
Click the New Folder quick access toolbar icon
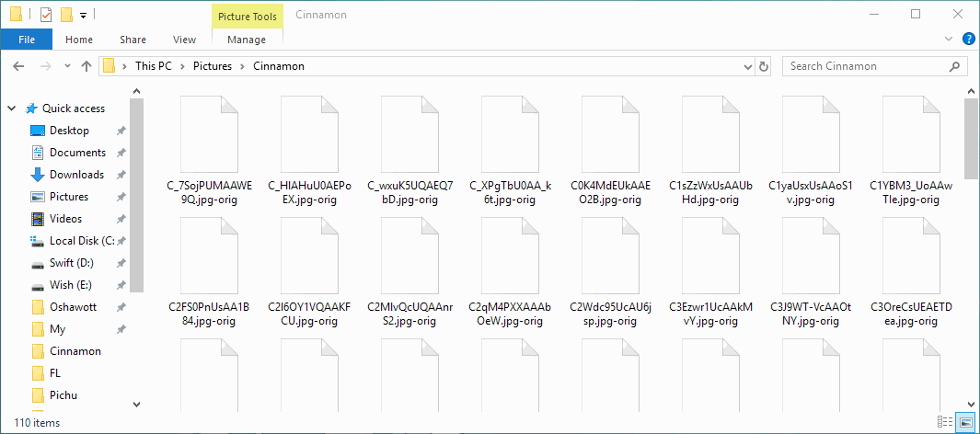click(66, 14)
